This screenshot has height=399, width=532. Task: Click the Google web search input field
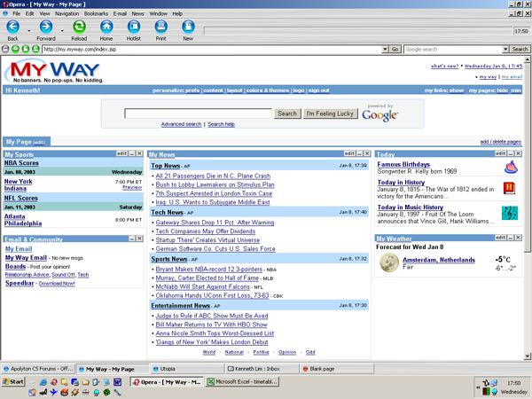click(x=197, y=113)
